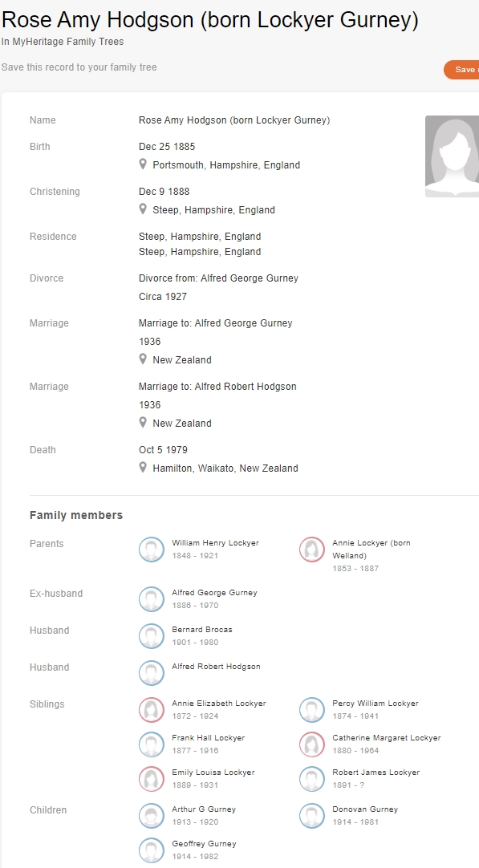Open Emily Louisa Lockyer's name link
The width and height of the screenshot is (479, 868).
(213, 773)
